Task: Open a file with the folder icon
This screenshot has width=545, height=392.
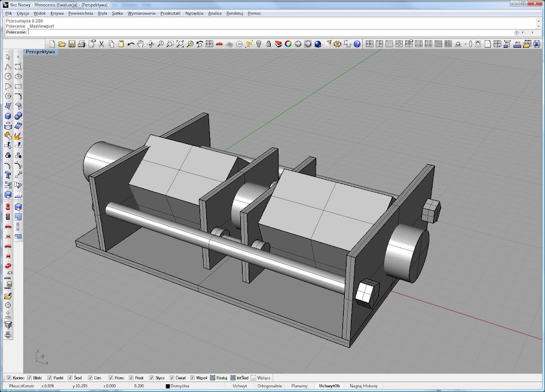Action: pos(62,44)
